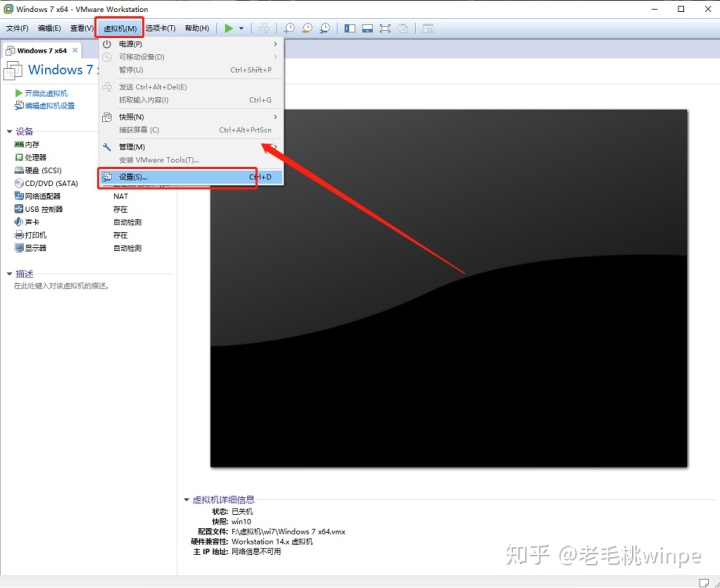The width and height of the screenshot is (720, 588).
Task: Select 暂停(U) menu entry
Action: pos(191,70)
